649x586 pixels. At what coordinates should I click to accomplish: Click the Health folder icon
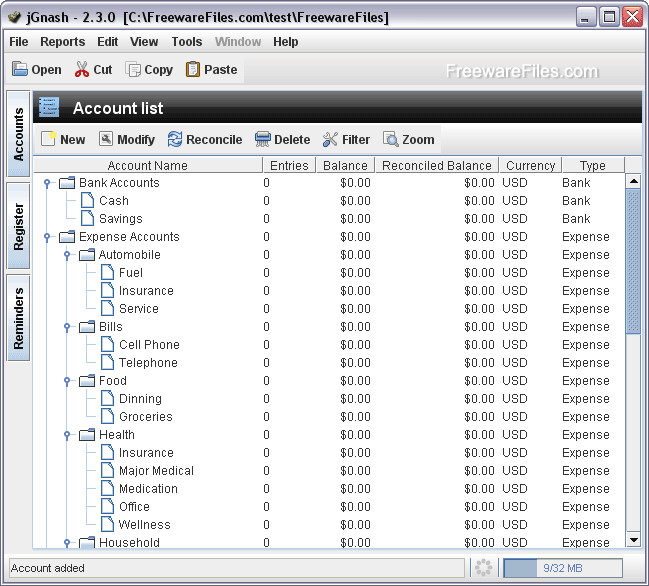click(x=87, y=435)
